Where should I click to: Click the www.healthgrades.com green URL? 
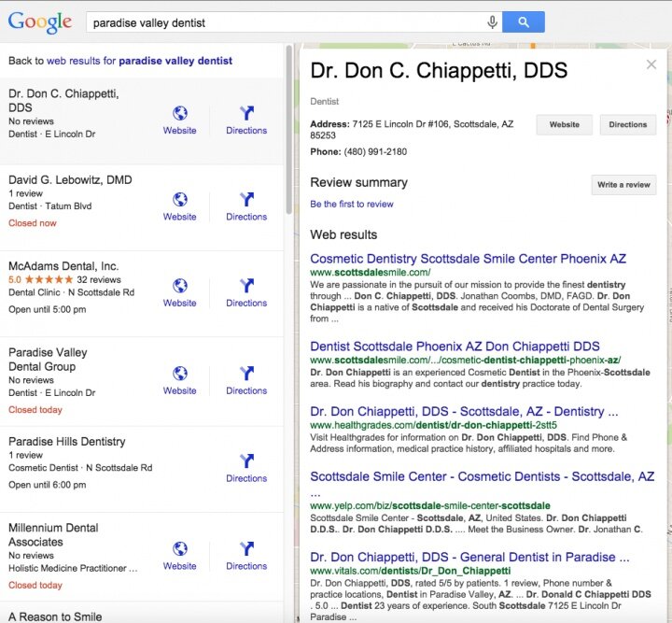click(x=434, y=425)
